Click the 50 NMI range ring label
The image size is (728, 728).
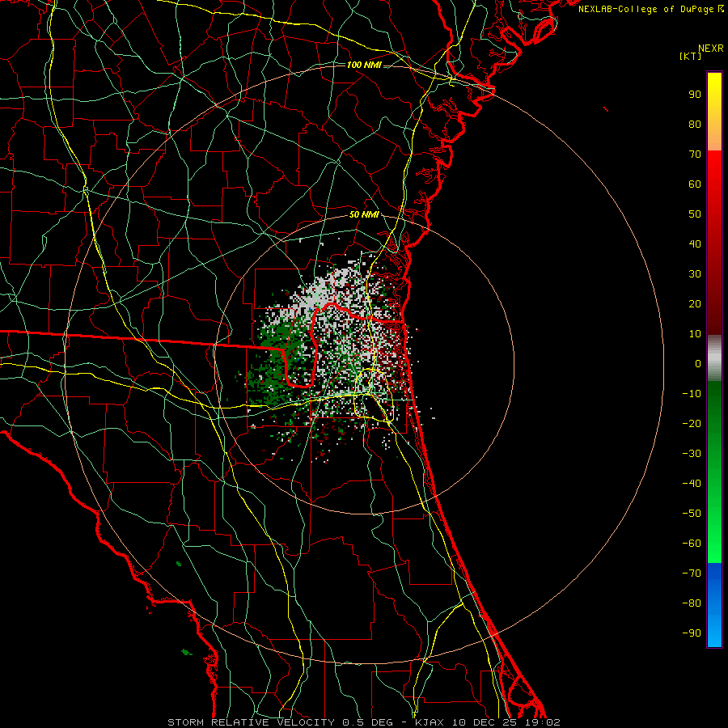[364, 214]
